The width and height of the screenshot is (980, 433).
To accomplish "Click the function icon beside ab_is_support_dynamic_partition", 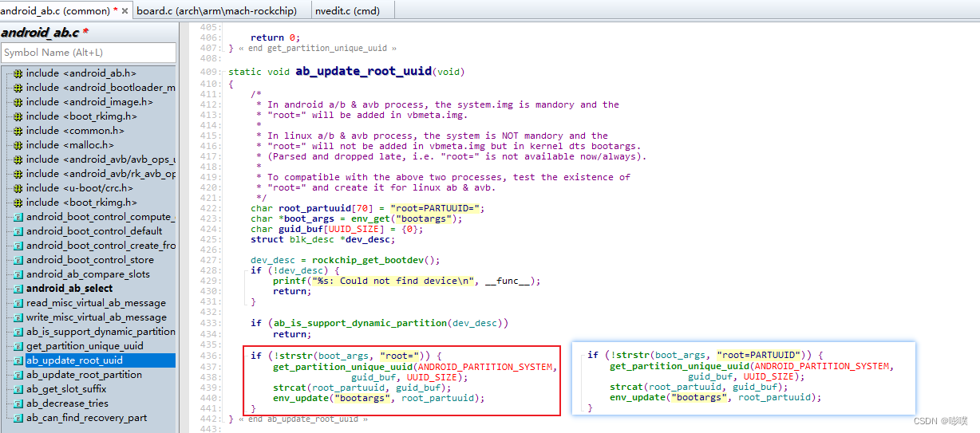I will coord(18,332).
